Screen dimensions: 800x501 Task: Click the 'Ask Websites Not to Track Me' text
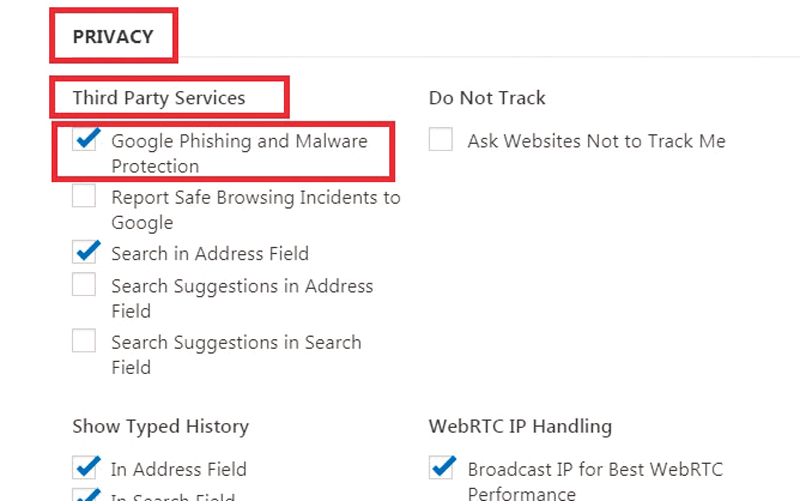596,141
